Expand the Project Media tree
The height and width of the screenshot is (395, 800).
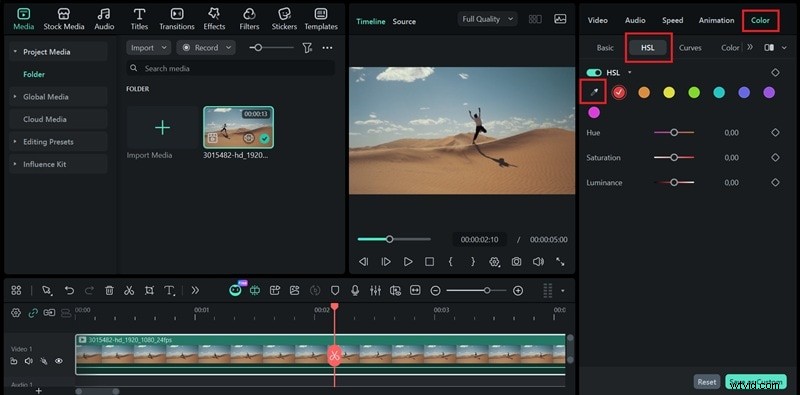[x=15, y=52]
